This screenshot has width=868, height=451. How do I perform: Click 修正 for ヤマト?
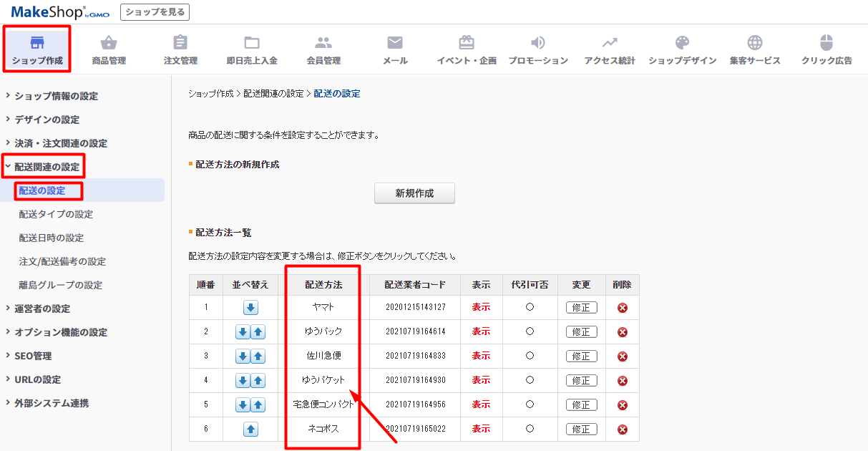pos(581,308)
